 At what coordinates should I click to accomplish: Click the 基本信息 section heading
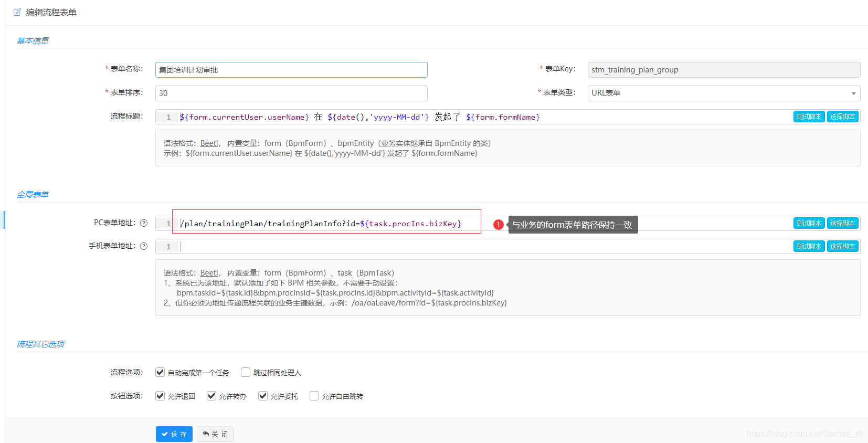coord(33,40)
